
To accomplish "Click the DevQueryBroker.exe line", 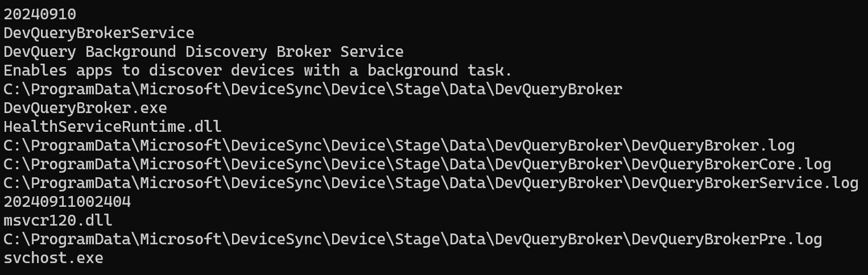I will tap(85, 108).
